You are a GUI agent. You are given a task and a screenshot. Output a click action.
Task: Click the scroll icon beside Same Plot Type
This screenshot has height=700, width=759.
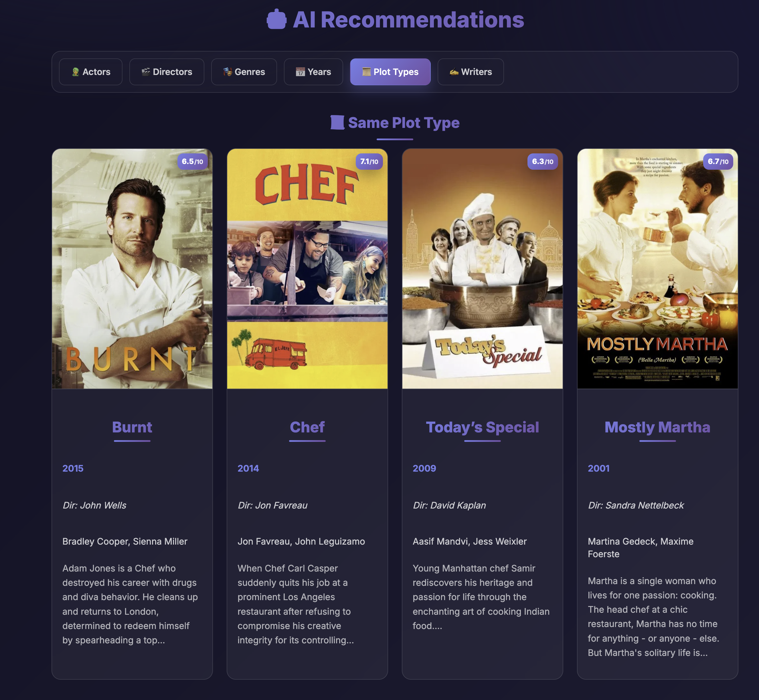click(x=337, y=122)
